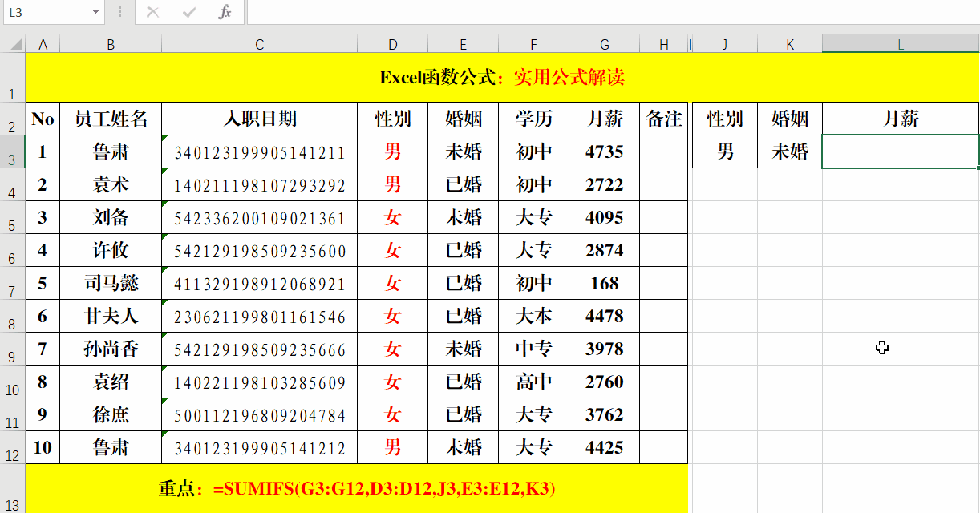The width and height of the screenshot is (980, 513).
Task: Click employee name '司马懿'
Action: pyautogui.click(x=111, y=283)
